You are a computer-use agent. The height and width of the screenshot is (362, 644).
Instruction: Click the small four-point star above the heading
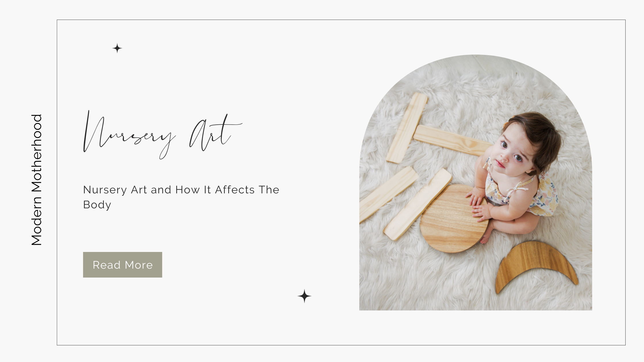pos(117,48)
